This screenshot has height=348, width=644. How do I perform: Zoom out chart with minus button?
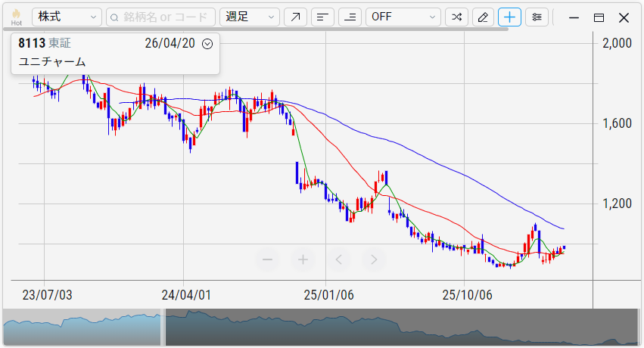[x=267, y=260]
